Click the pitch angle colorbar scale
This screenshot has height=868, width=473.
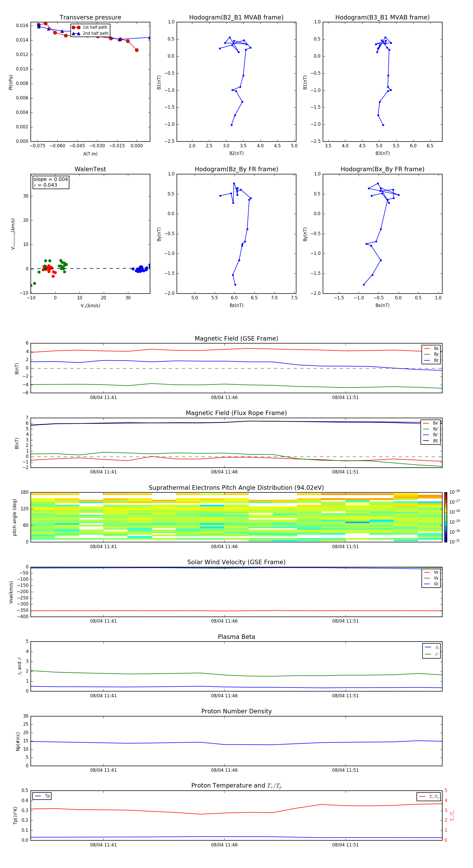446,517
